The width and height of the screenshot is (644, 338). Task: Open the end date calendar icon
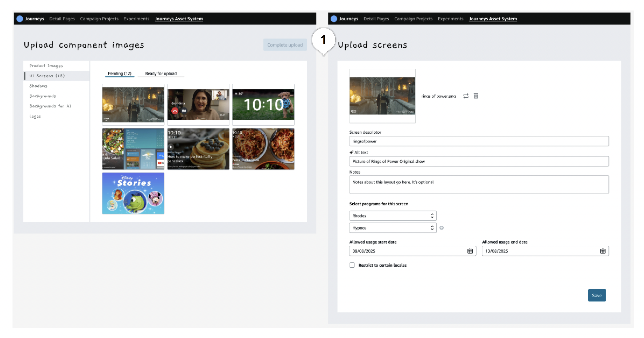pyautogui.click(x=603, y=251)
